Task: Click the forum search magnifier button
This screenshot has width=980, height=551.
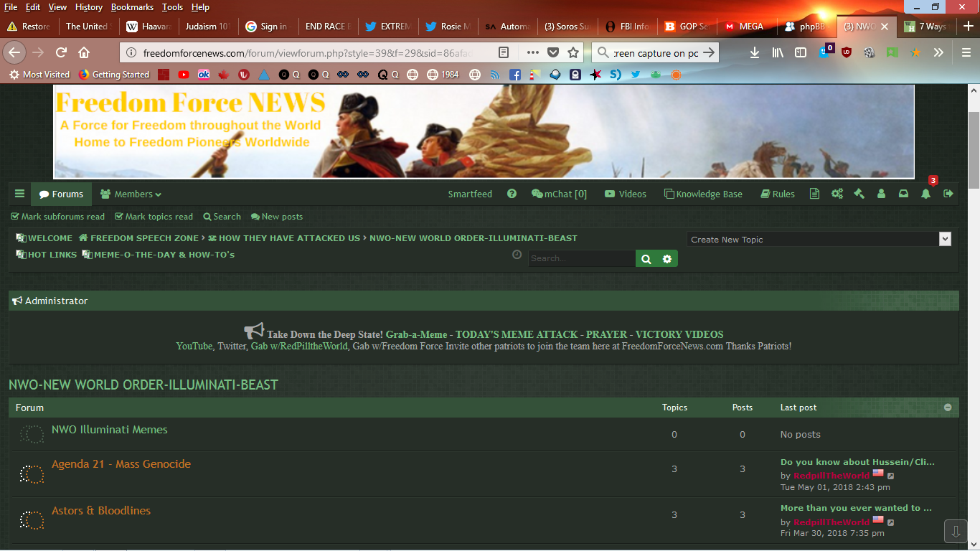Action: (x=646, y=258)
